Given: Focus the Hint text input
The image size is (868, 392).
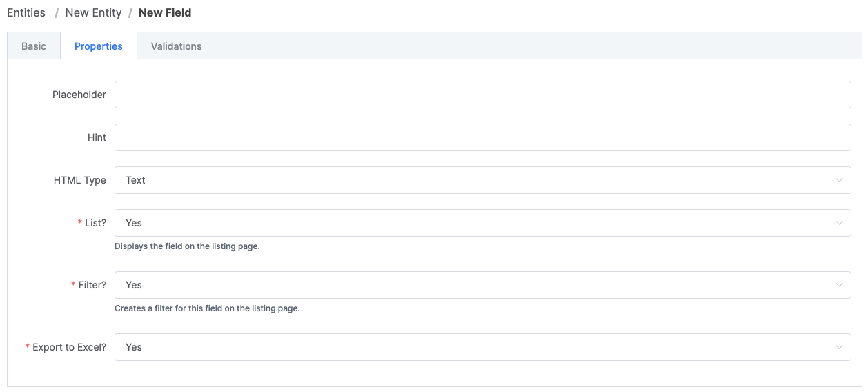Looking at the screenshot, I should coord(482,137).
